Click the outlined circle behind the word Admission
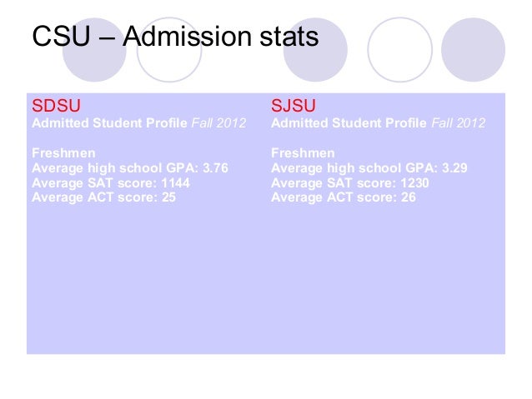Image resolution: width=532 pixels, height=399 pixels. (x=169, y=64)
